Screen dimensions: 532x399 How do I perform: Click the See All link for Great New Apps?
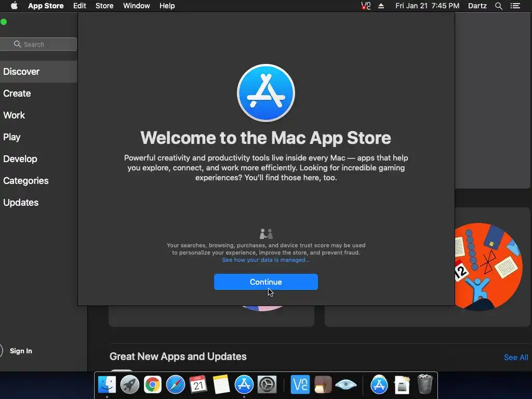516,357
